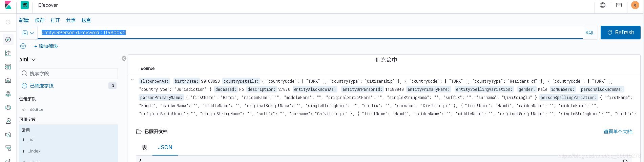Open Machine Learning icon in sidebar
Viewport: 644px width, 162px height.
point(8,107)
